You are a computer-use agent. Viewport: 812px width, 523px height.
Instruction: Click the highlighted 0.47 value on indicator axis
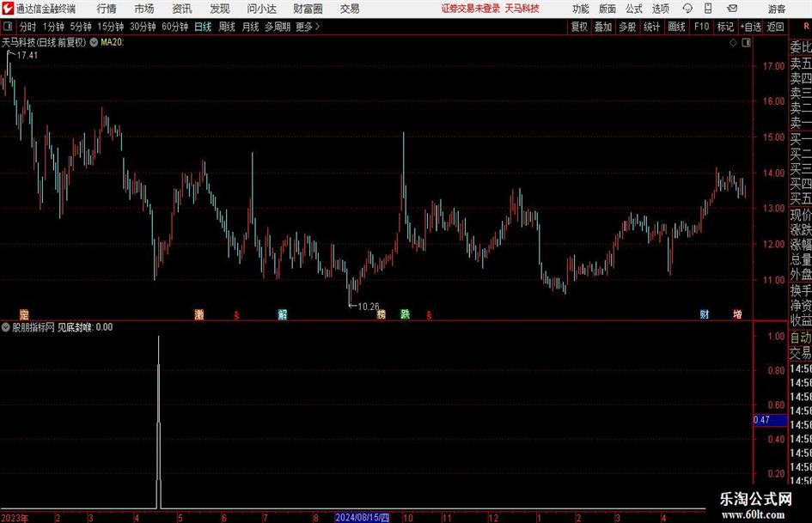coord(770,420)
